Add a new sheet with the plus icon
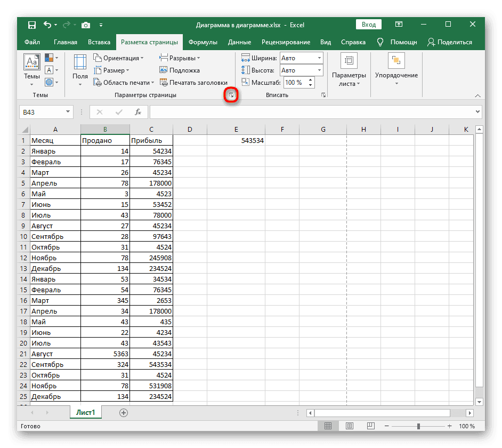The image size is (502, 448). (x=124, y=412)
